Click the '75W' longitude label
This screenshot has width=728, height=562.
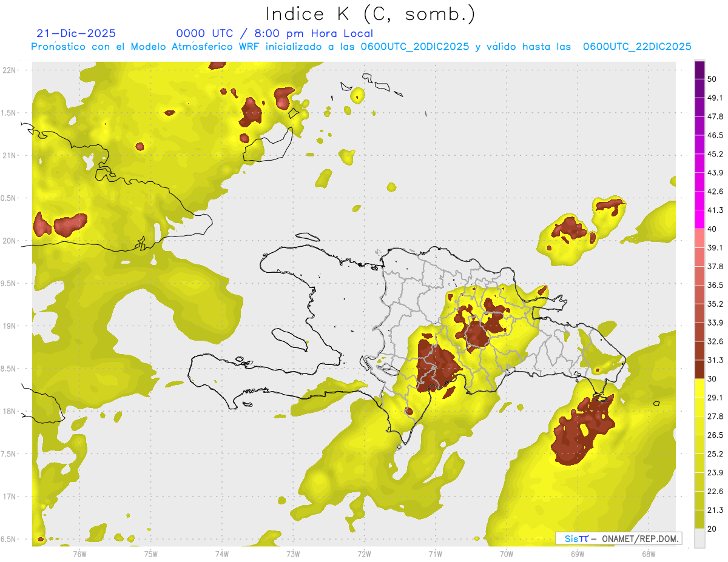(x=151, y=554)
